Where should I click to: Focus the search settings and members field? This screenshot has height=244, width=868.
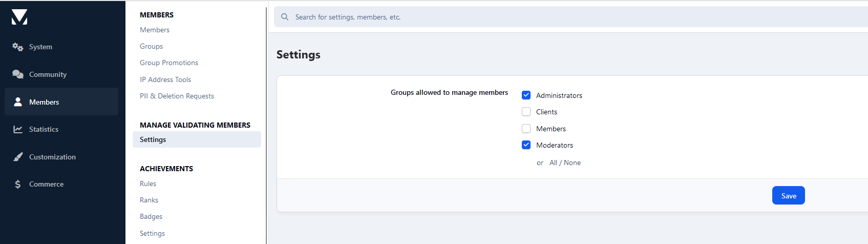[571, 17]
